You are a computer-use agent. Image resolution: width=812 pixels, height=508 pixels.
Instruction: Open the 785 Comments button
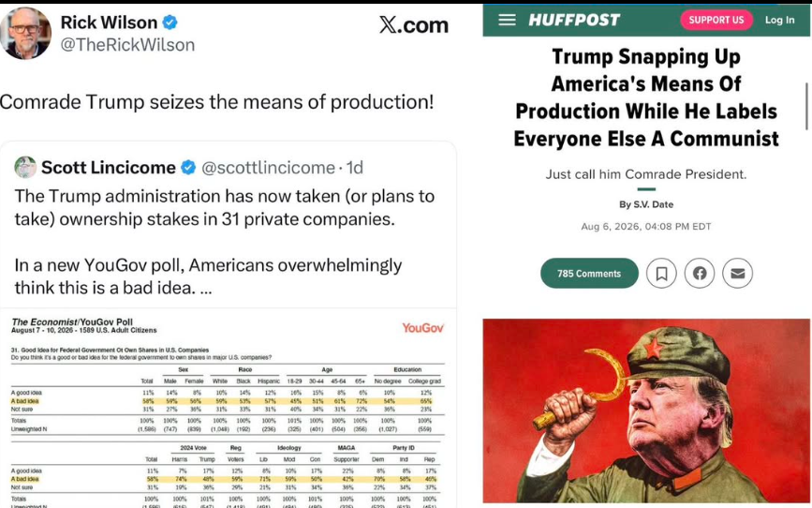(589, 273)
